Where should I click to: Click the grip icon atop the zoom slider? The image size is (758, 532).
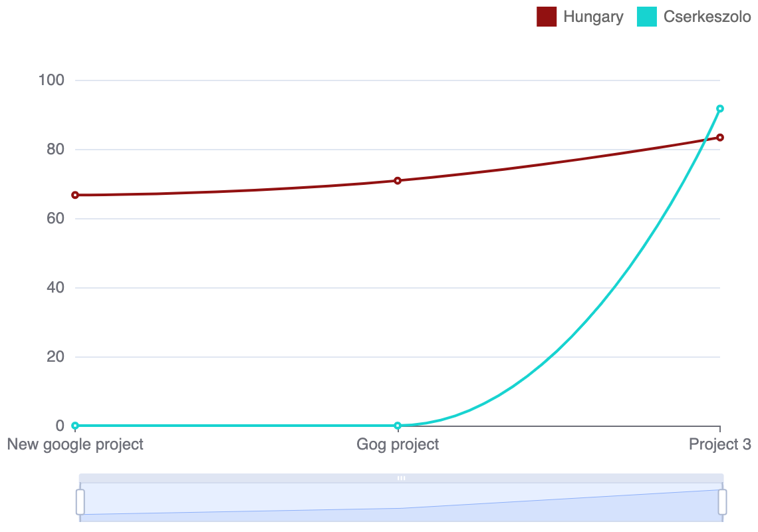click(401, 478)
